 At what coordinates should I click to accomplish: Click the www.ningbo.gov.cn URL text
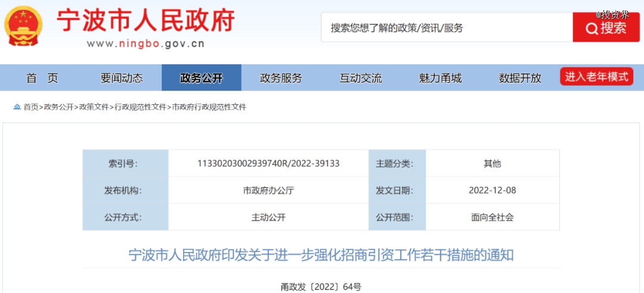point(145,43)
